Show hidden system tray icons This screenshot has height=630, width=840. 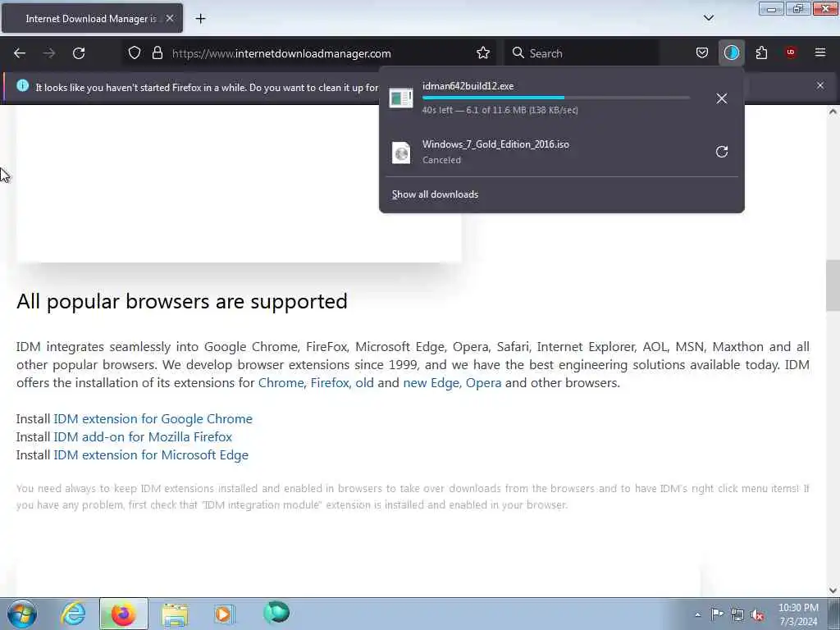(697, 614)
